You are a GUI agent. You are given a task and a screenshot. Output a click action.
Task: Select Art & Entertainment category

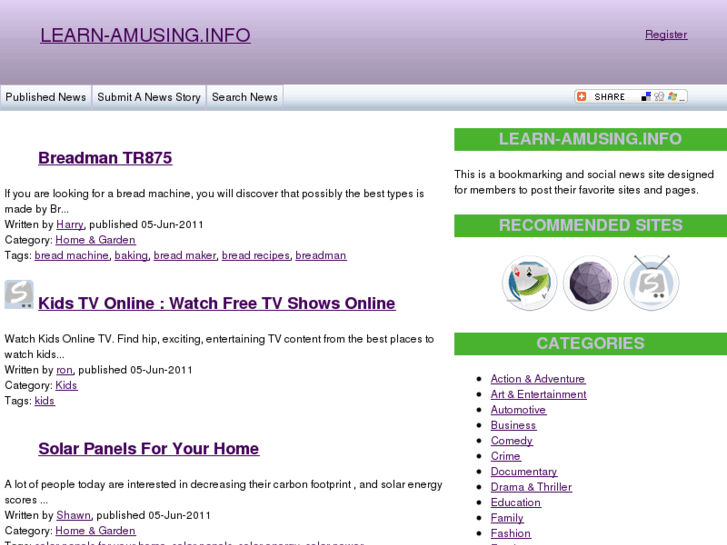pyautogui.click(x=539, y=394)
